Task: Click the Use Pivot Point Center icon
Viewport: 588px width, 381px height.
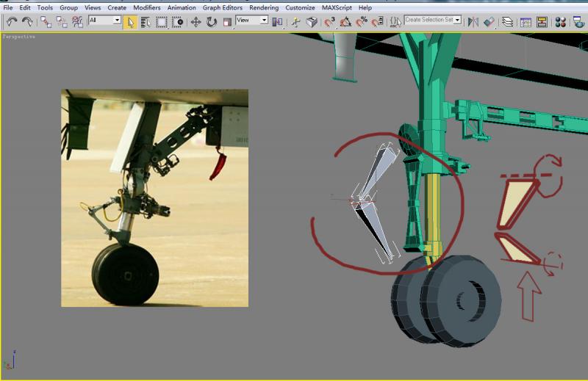Action: (x=278, y=23)
